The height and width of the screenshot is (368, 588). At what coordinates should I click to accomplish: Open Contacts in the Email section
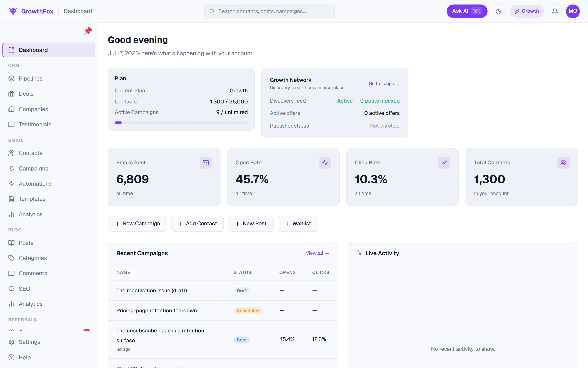49,153
